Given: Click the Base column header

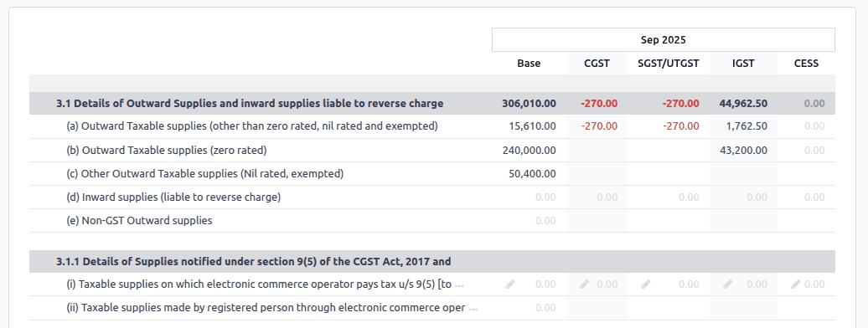Looking at the screenshot, I should point(529,63).
